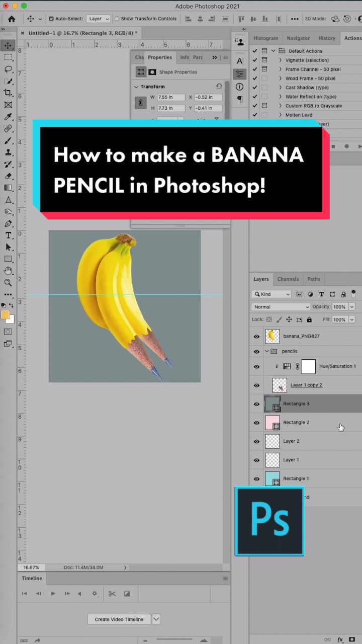Select the Quick Selection tool
Viewport: 362px width, 644px height.
pos(8,81)
